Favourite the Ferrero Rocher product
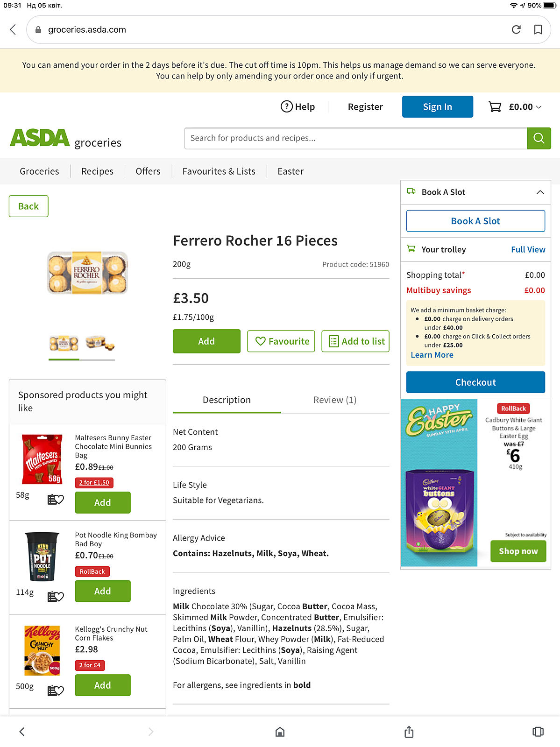 (x=281, y=341)
